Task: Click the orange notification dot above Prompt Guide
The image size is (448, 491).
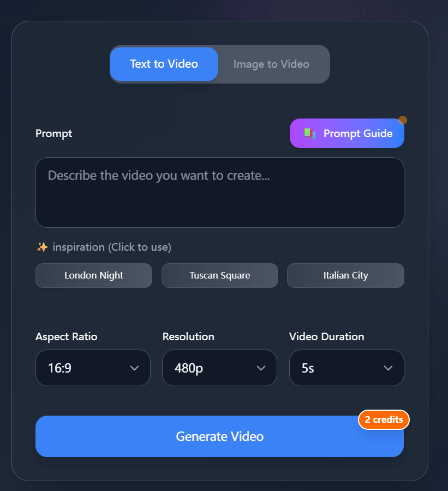Action: 402,120
